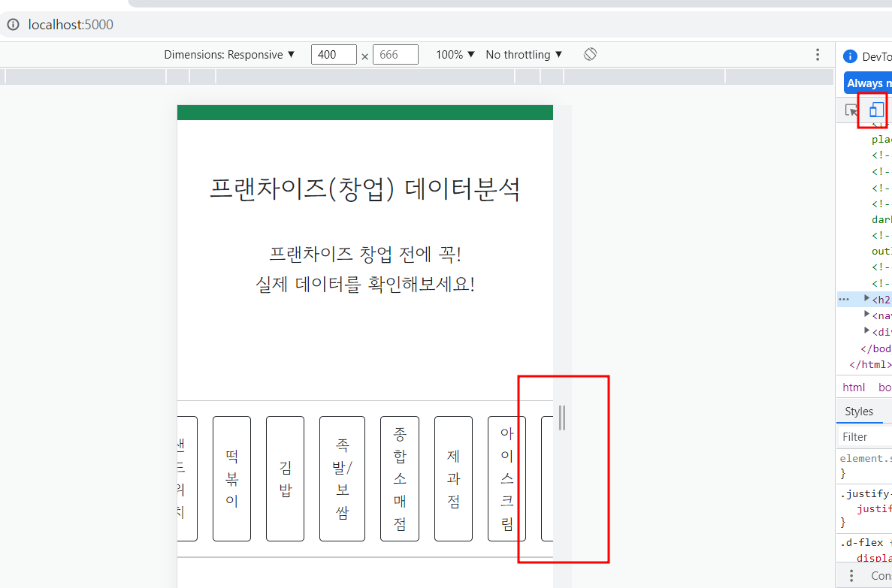Select the html breadcrumb item
Screen dimensions: 892x588
click(x=854, y=387)
